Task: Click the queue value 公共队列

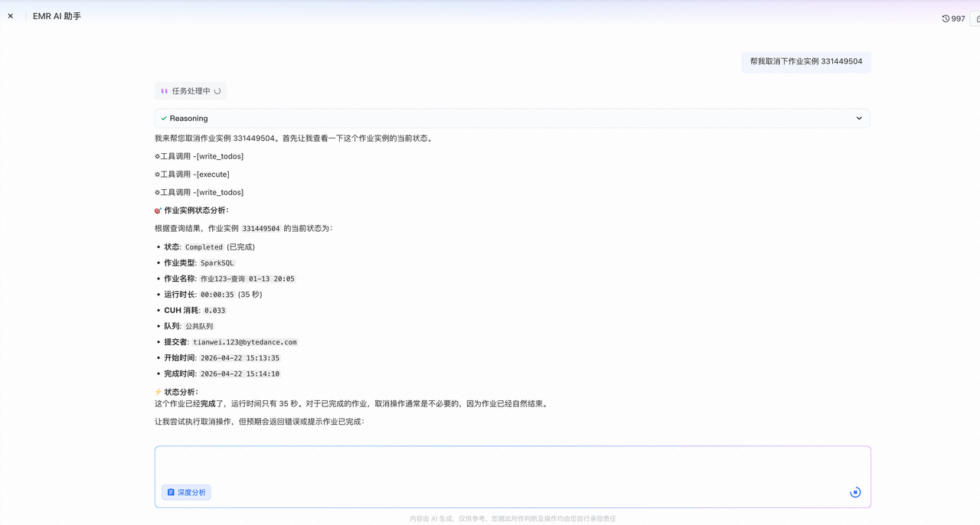Action: coord(199,327)
